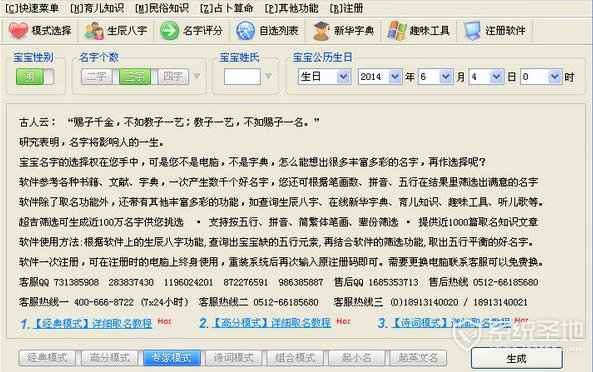The image size is (593, 372).
Task: Click the red heart 模式选择 icon
Action: point(18,31)
